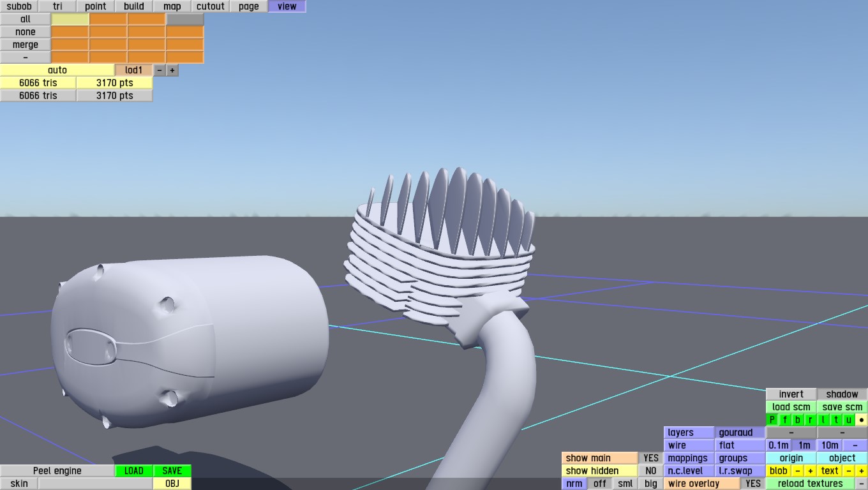Switch to the cutout tab
The width and height of the screenshot is (868, 490).
click(211, 6)
